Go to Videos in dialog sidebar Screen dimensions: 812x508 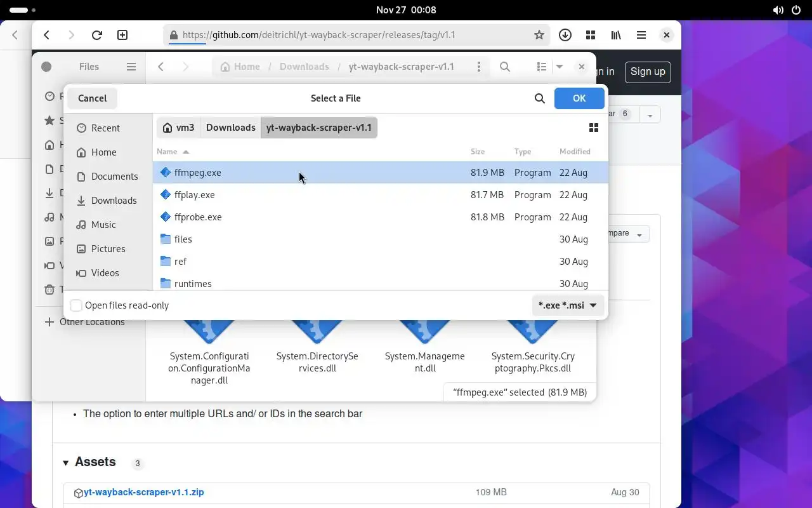(x=108, y=273)
